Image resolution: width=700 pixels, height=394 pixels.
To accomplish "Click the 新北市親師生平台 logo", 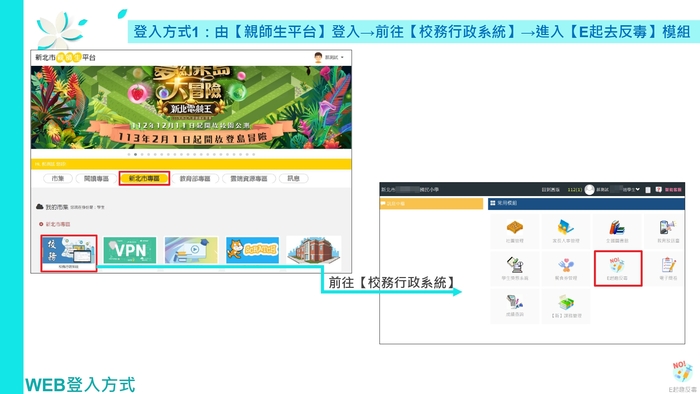I will tap(66, 58).
